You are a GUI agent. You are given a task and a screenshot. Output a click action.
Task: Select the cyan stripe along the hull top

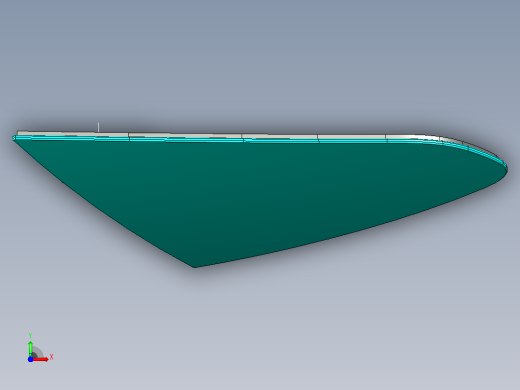(x=233, y=140)
